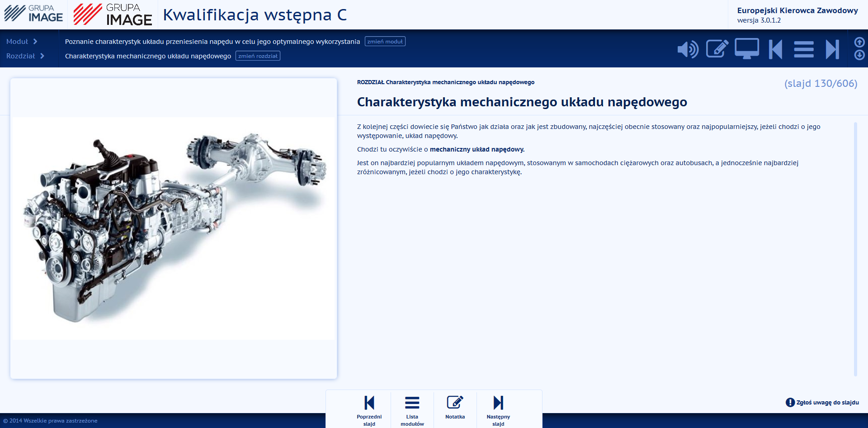
Task: Click 'Europejski Kierowca Zawodowy' text
Action: (x=797, y=10)
